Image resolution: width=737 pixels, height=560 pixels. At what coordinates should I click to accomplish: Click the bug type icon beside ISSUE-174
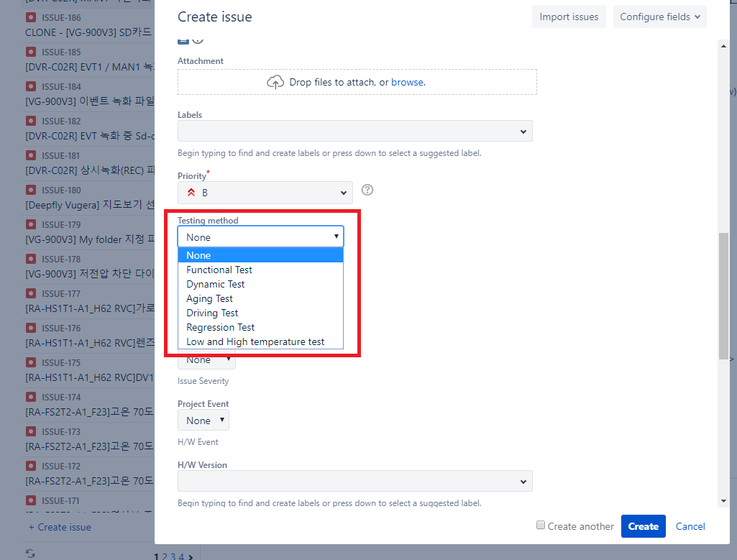point(30,397)
